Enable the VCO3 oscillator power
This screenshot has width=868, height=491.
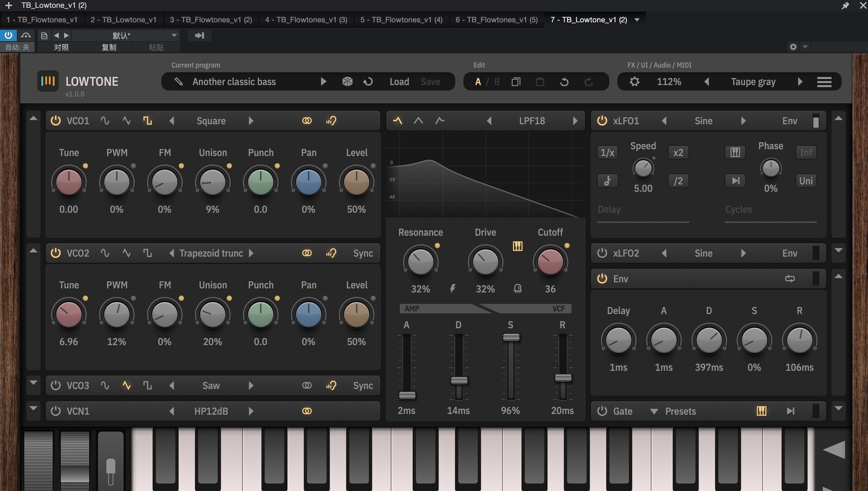pos(56,386)
